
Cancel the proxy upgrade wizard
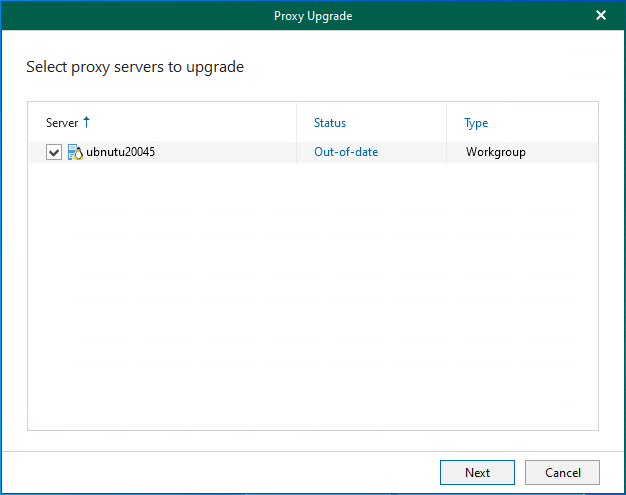coord(562,472)
